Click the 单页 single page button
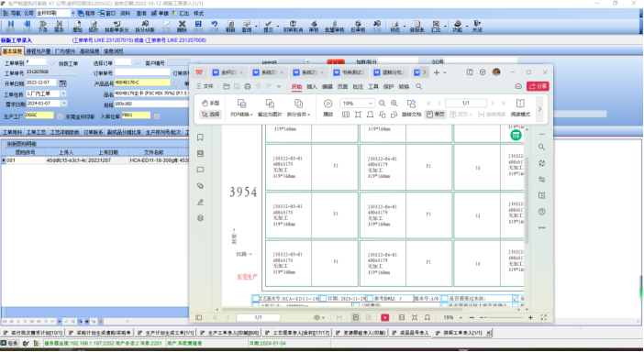The width and height of the screenshot is (644, 352). pos(436,115)
